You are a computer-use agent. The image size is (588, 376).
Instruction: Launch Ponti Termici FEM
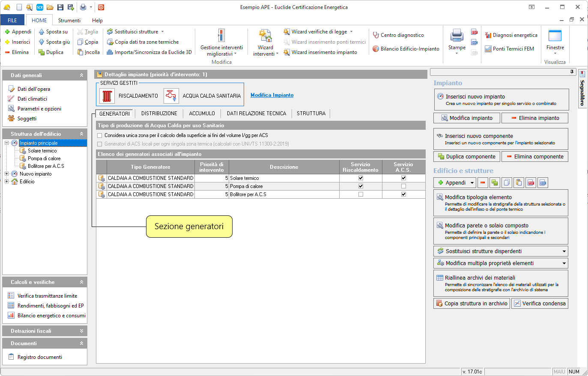pyautogui.click(x=509, y=49)
